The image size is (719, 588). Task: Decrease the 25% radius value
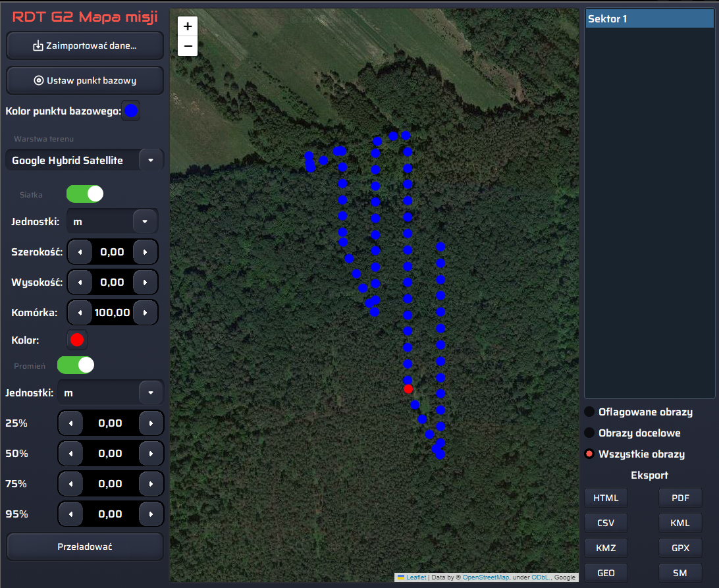[x=70, y=423]
